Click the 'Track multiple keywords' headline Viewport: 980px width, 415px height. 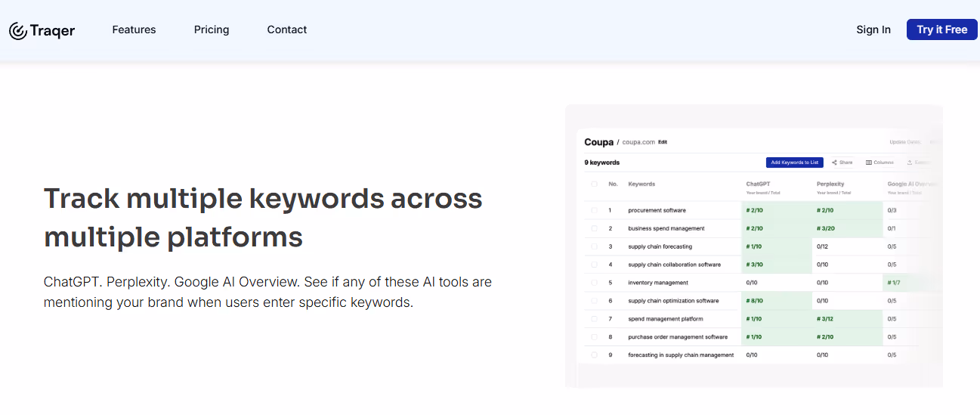point(263,218)
